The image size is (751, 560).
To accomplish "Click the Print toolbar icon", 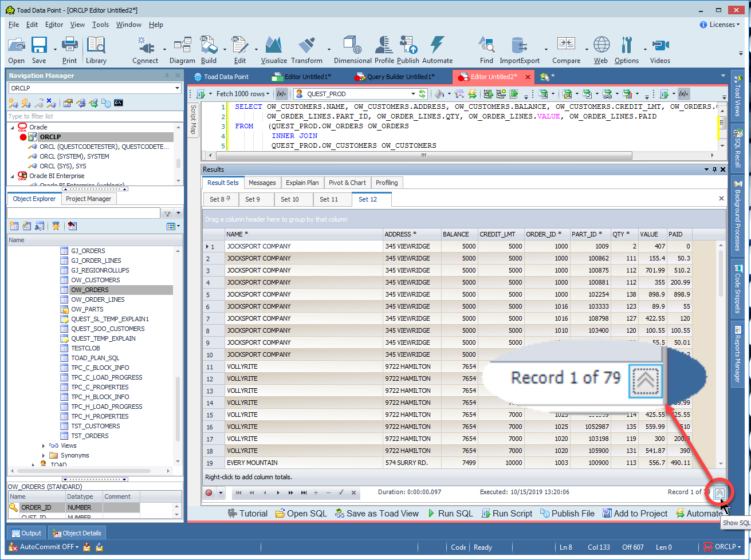I will [x=69, y=50].
